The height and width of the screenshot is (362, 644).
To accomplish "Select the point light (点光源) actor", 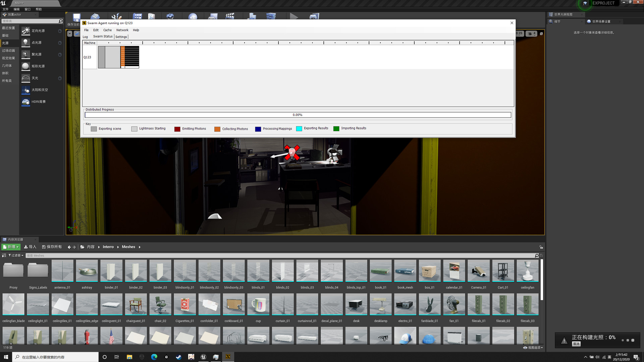I will pyautogui.click(x=36, y=43).
